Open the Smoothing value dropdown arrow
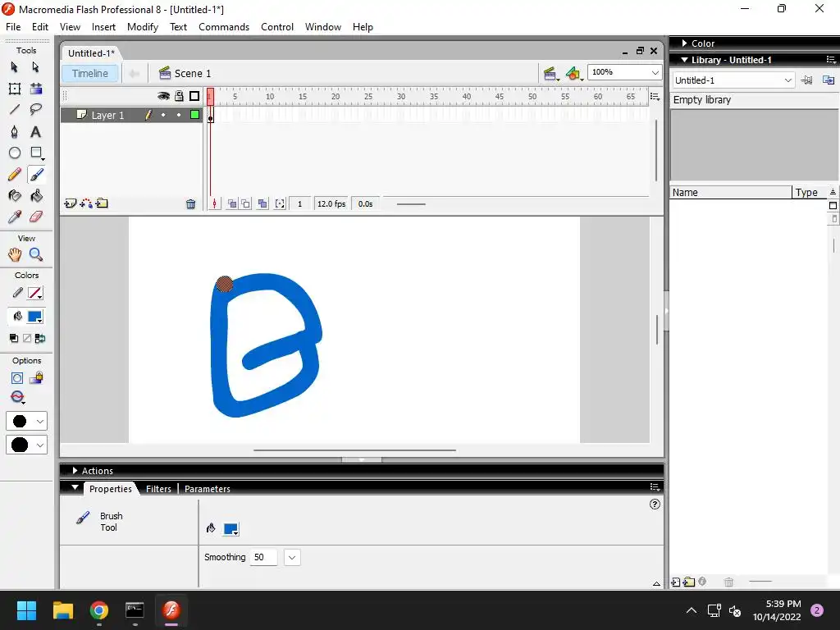Screen dimensions: 840x630 pos(292,557)
